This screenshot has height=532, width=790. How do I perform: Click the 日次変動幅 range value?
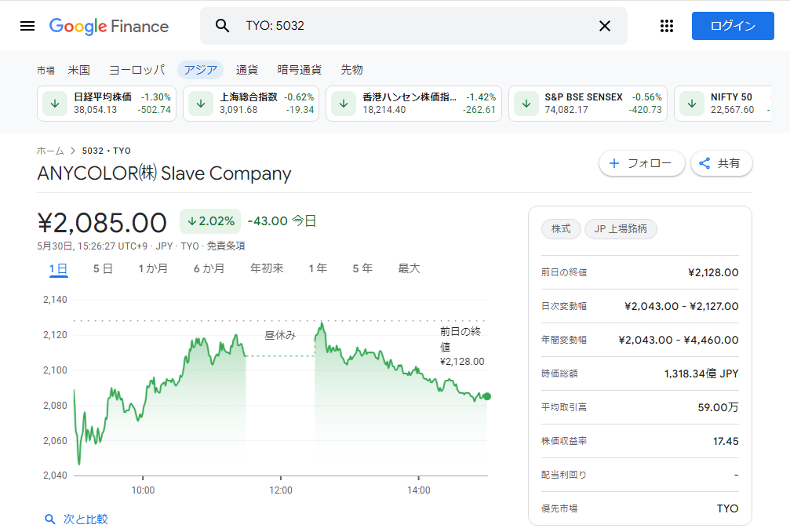(x=681, y=306)
